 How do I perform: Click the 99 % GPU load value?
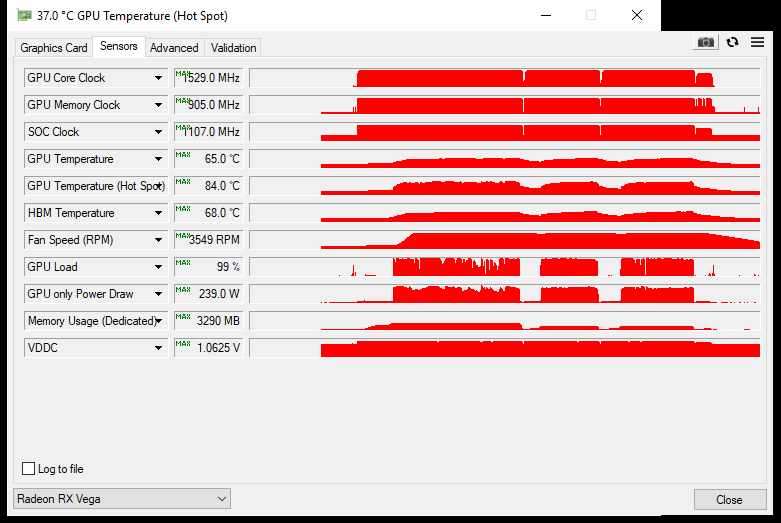pyautogui.click(x=209, y=266)
